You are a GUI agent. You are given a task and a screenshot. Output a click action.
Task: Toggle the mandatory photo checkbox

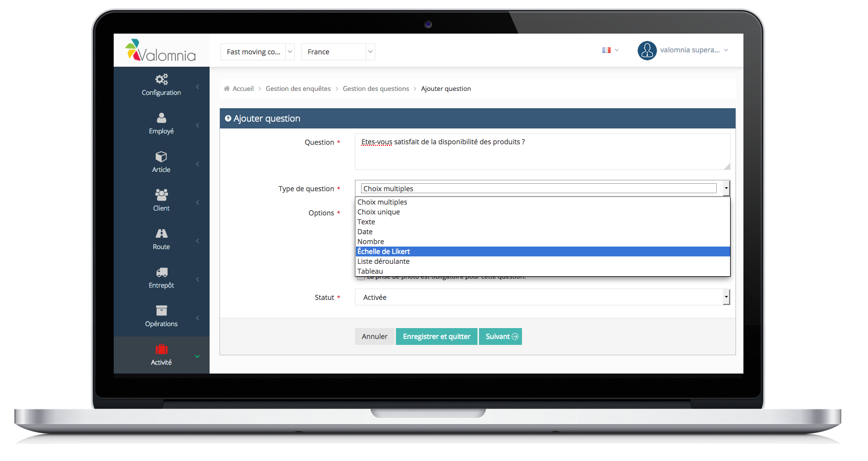pyautogui.click(x=361, y=278)
